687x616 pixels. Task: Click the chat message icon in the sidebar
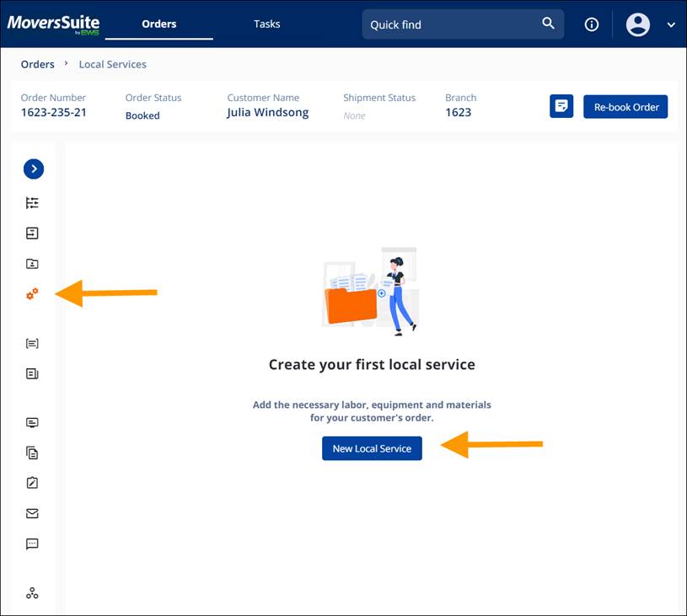32,544
